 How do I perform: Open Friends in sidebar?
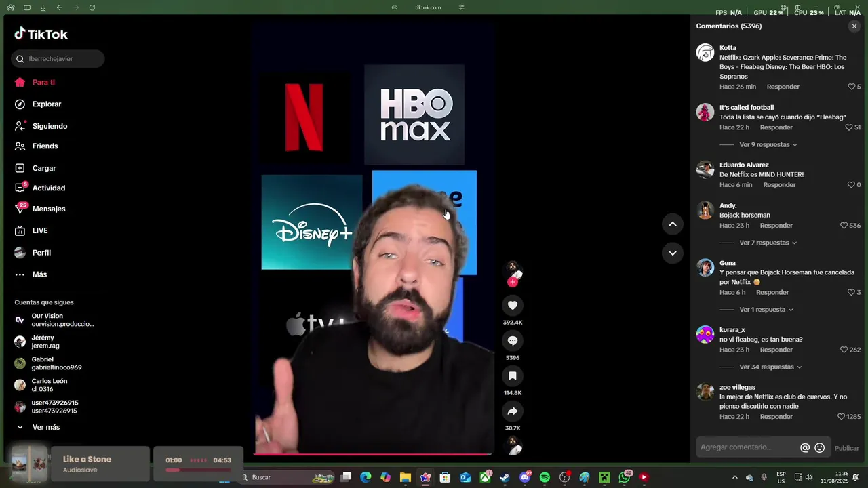coord(45,146)
